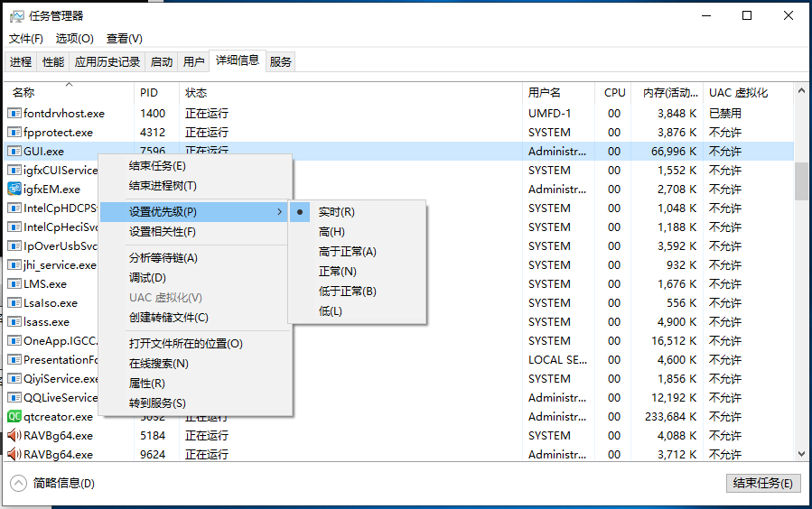Open the 选项(O) menu

75,39
